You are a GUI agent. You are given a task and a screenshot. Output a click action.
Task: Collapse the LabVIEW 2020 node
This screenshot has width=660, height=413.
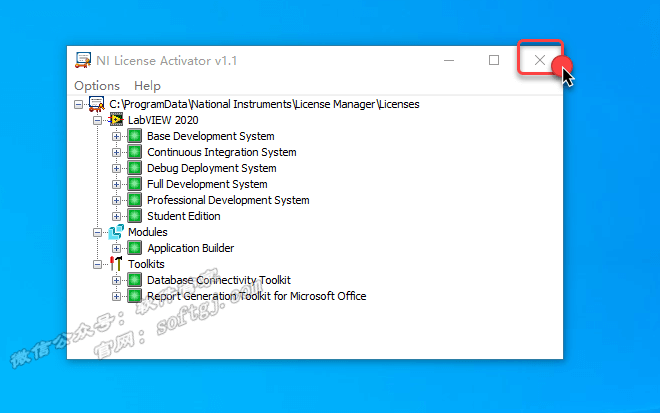pos(97,120)
